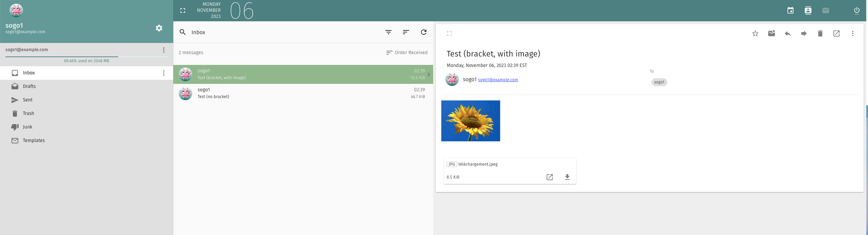Open the Drafts folder
This screenshot has width=868, height=235.
29,86
